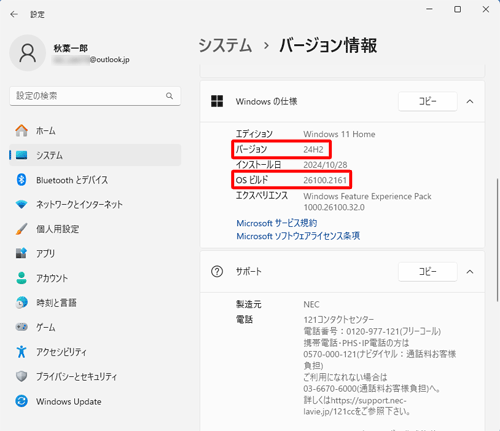Collapse the サポート section chevron
Screen dimensions: 500x431
tap(470, 272)
